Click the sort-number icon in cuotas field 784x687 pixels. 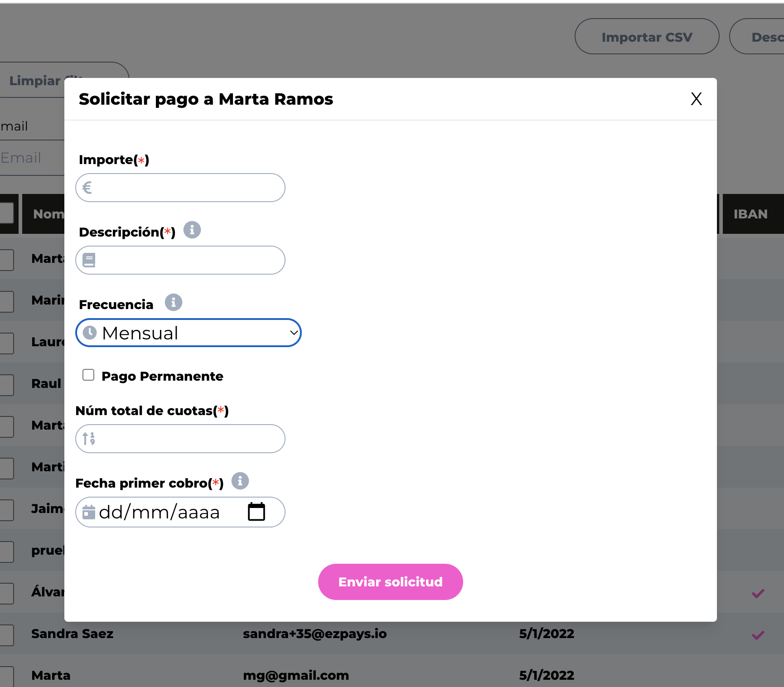point(89,439)
